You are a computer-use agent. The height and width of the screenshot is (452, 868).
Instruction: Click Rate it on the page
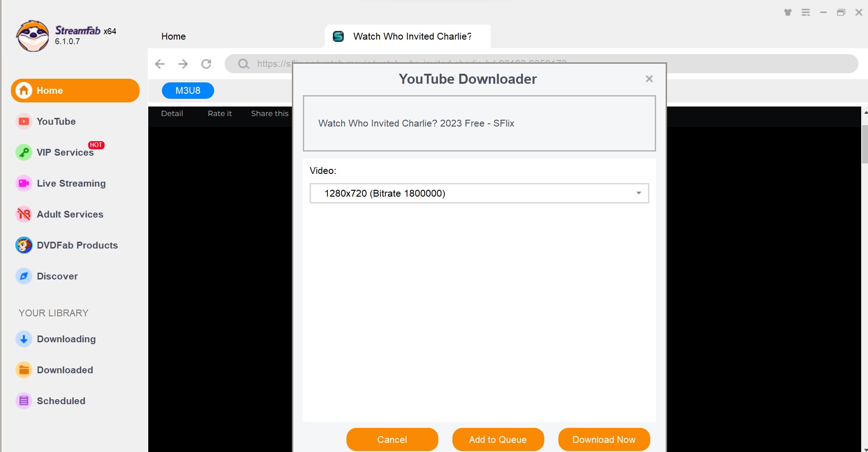click(x=220, y=113)
